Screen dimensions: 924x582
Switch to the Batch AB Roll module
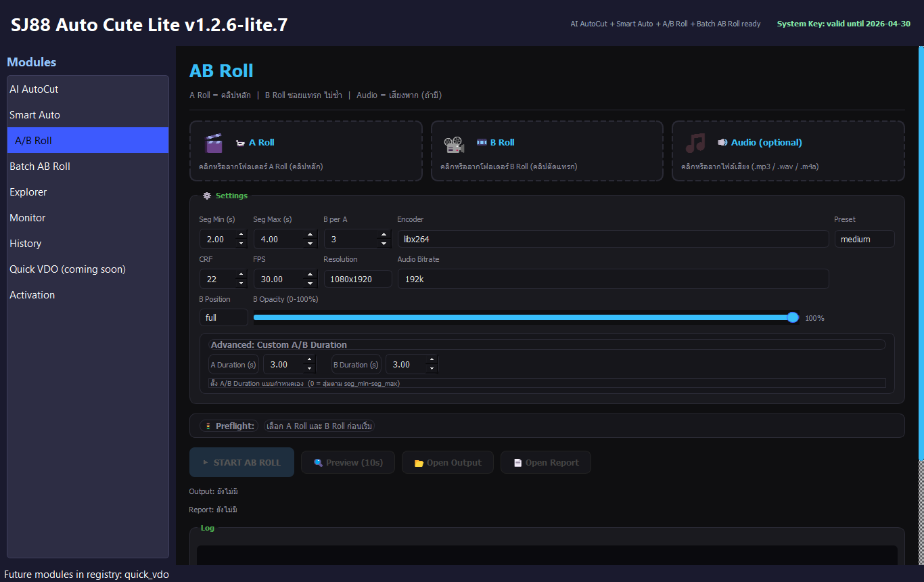40,166
